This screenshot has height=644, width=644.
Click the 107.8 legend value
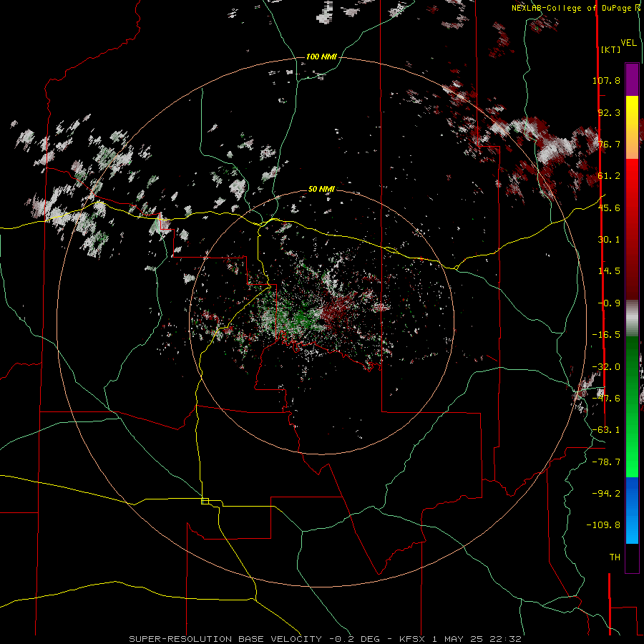point(606,80)
